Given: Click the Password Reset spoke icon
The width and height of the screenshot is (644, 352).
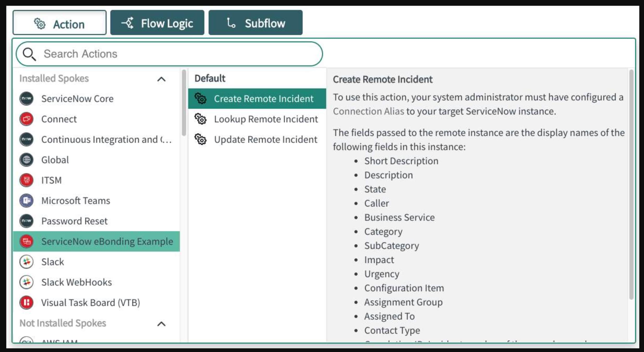Looking at the screenshot, I should tap(26, 221).
